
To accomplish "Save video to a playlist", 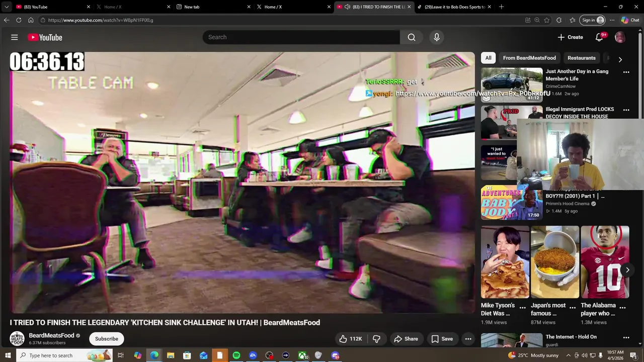I will pos(442,339).
